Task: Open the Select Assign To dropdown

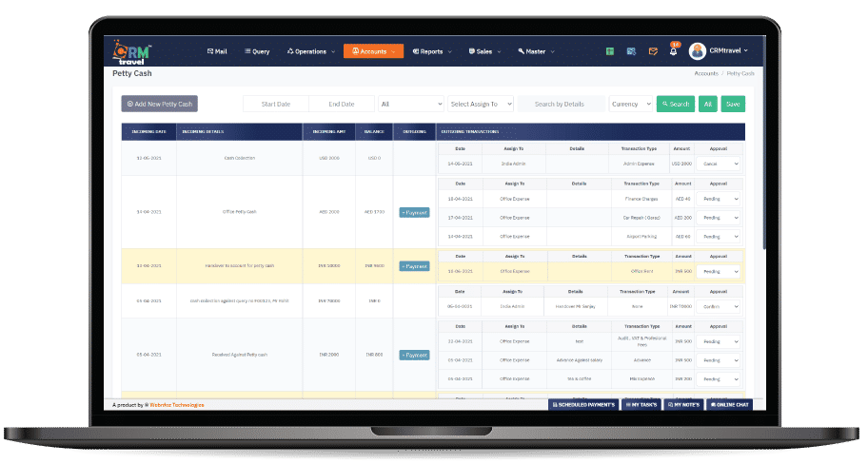Action: click(x=481, y=104)
